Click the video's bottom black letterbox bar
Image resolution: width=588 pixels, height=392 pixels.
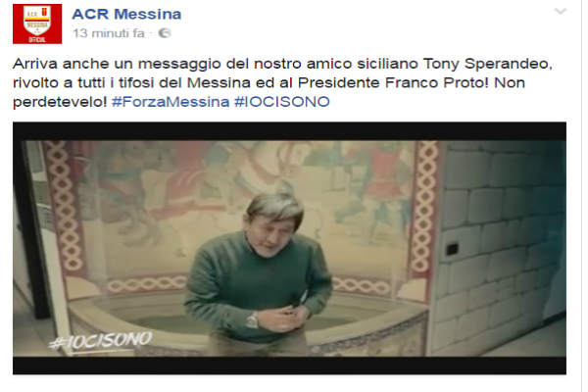click(x=289, y=366)
